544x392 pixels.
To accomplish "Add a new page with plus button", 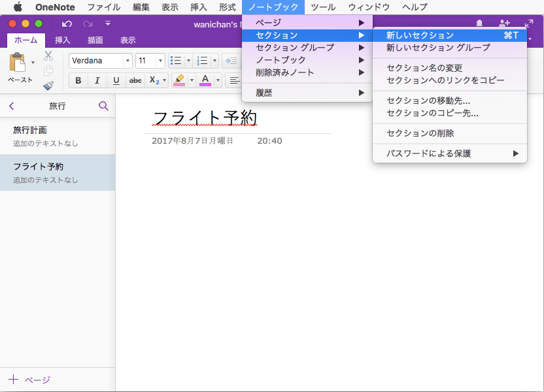I will tap(13, 379).
